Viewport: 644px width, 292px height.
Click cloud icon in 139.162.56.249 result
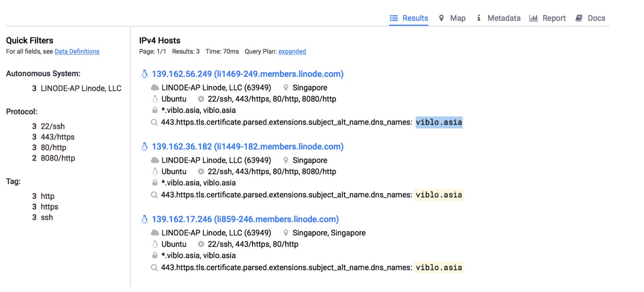pos(155,88)
